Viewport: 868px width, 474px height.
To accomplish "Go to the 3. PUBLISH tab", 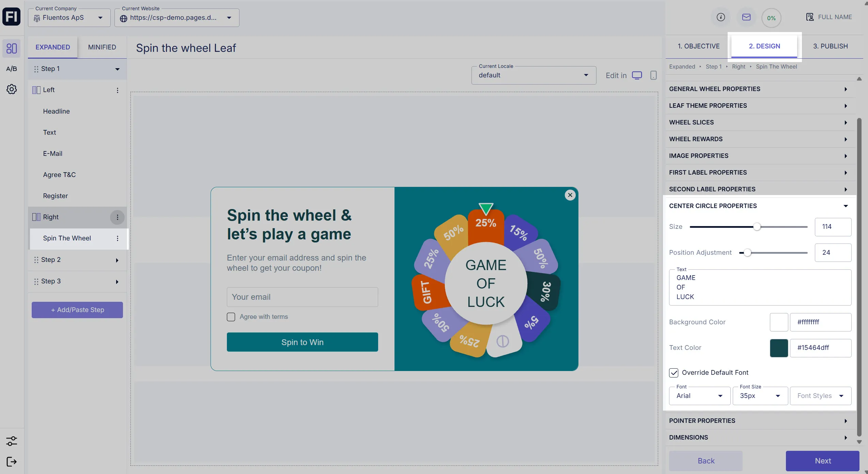I will click(x=830, y=46).
